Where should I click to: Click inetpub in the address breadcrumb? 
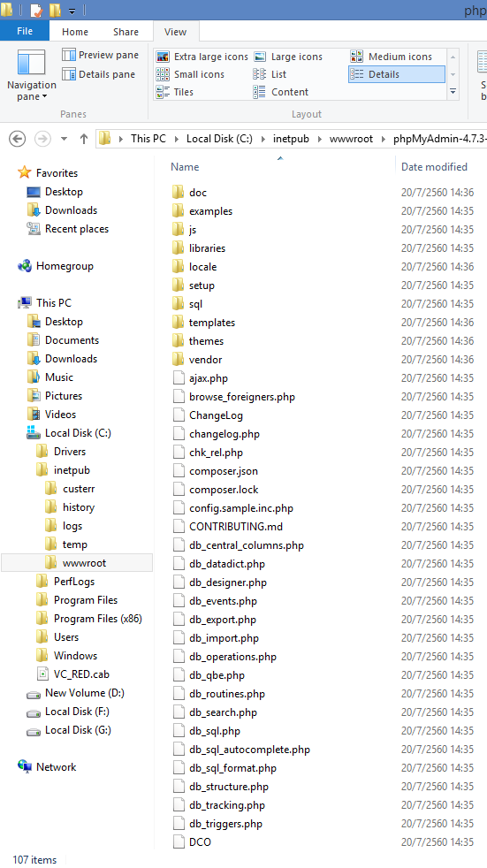click(291, 139)
